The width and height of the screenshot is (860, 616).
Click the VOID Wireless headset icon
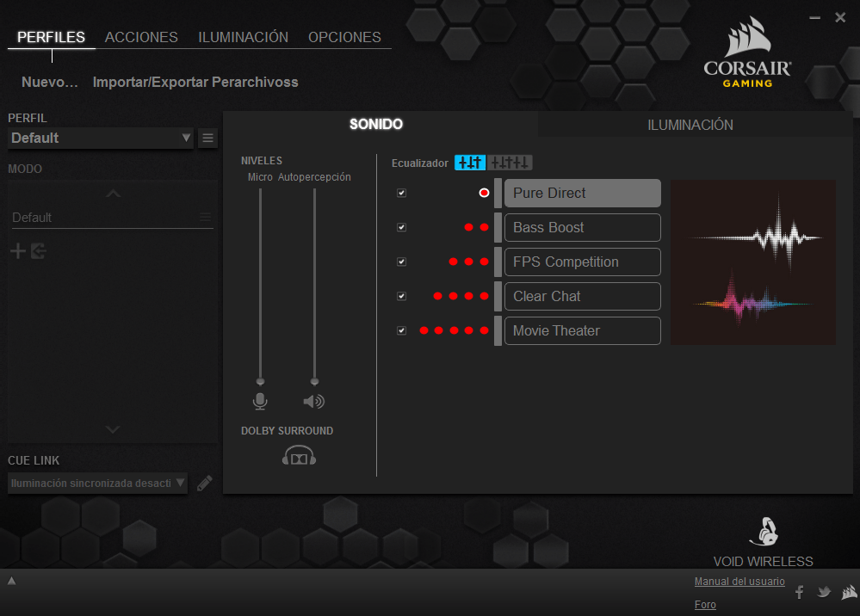tap(764, 532)
